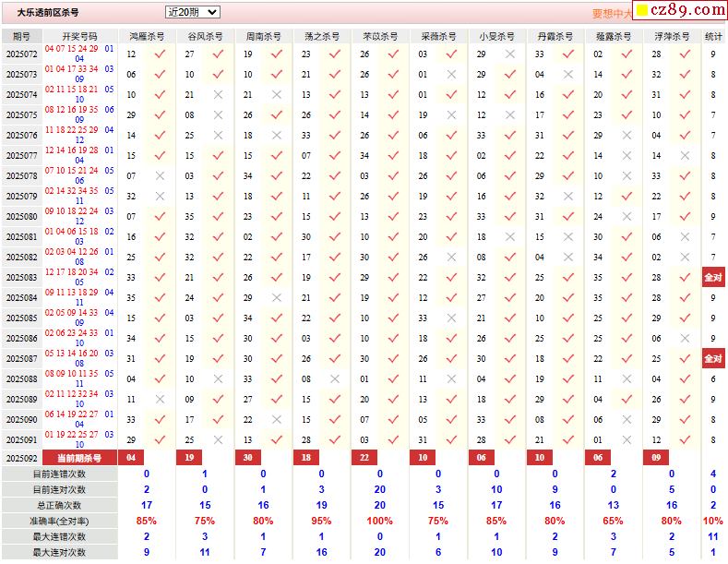Click 小旻 X mark in row 2025075
This screenshot has height=564, width=728.
pyautogui.click(x=510, y=114)
